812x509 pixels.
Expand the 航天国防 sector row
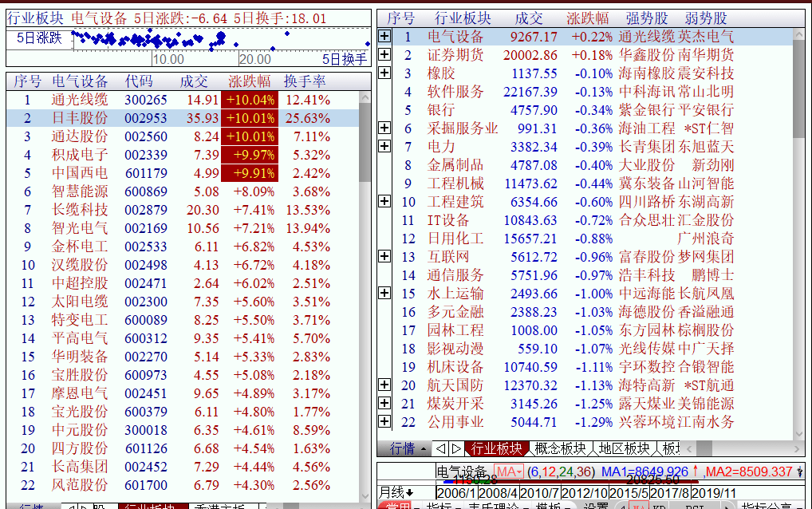tap(384, 385)
